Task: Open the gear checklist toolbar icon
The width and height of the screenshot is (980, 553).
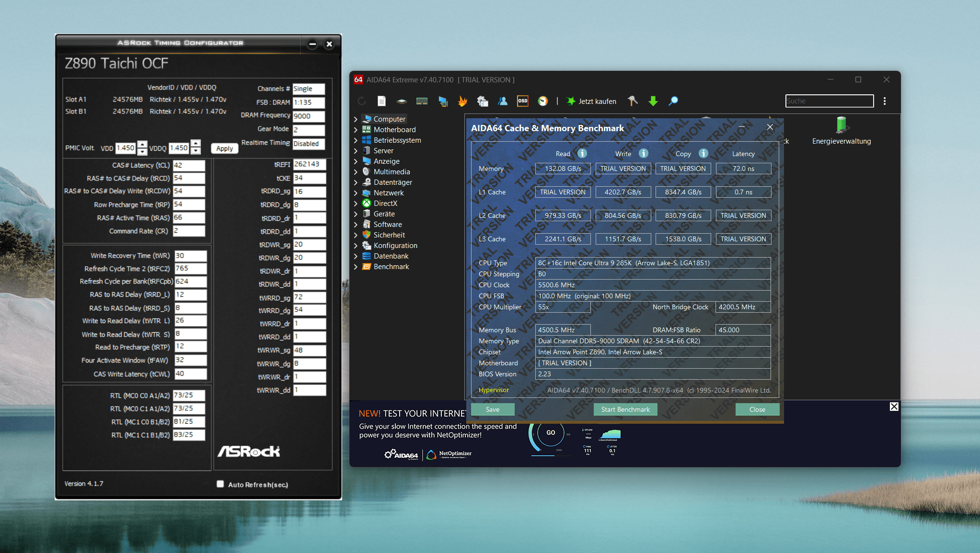Action: click(483, 101)
